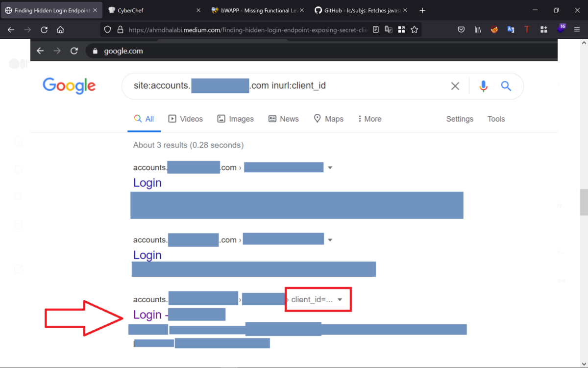
Task: Reload the Medium page in Firefox
Action: 44,29
